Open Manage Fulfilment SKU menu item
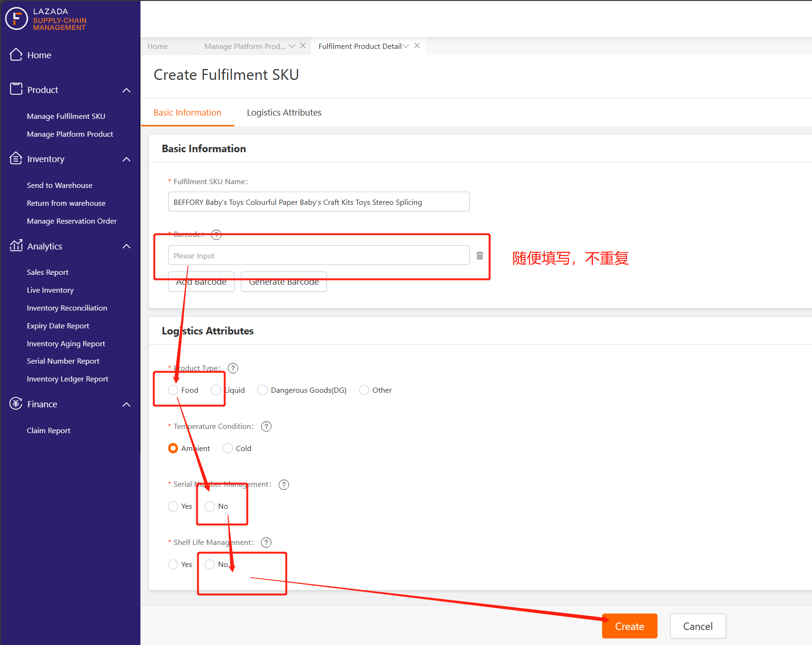This screenshot has height=645, width=812. coord(66,116)
